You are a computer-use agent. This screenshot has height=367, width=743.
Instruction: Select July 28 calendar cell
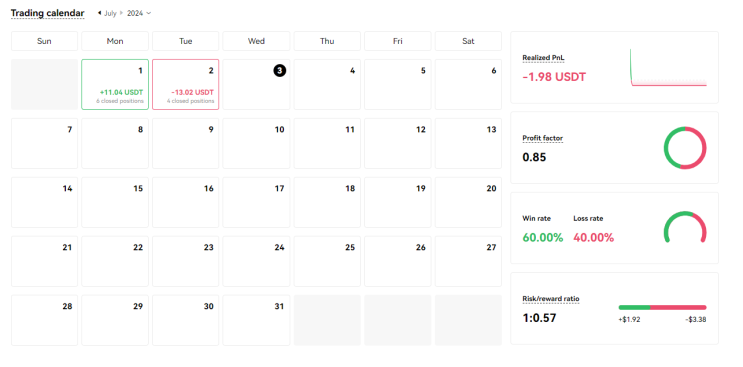(x=44, y=320)
